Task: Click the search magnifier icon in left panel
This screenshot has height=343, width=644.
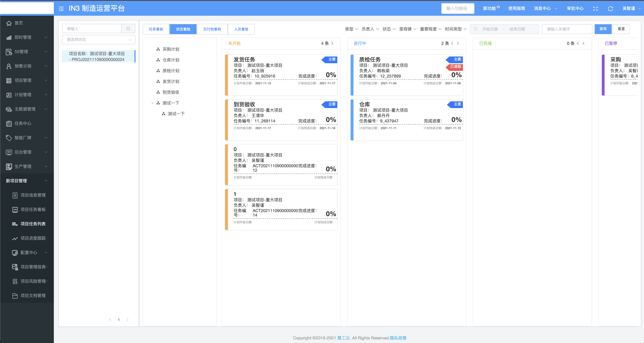Action: tap(128, 28)
